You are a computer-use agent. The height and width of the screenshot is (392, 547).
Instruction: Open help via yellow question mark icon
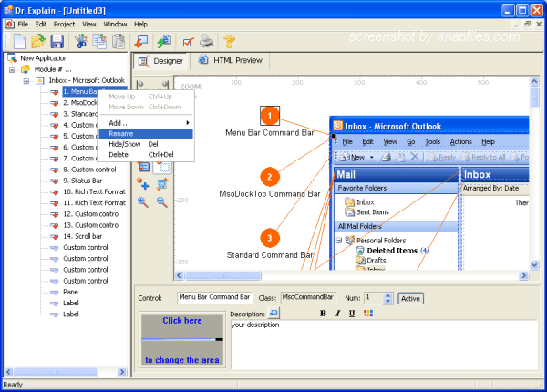[x=229, y=41]
